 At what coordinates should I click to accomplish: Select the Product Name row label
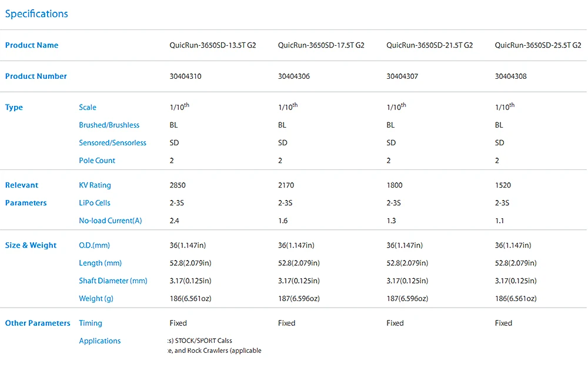pos(32,45)
